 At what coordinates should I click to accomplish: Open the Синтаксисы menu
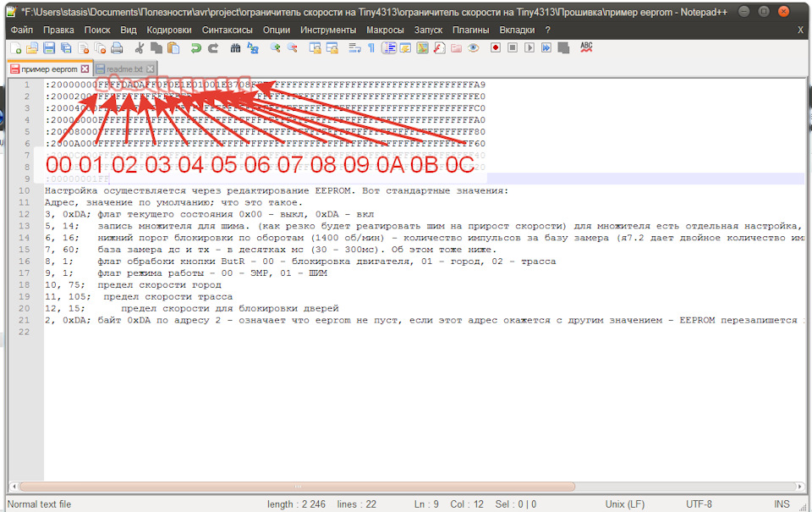[227, 30]
